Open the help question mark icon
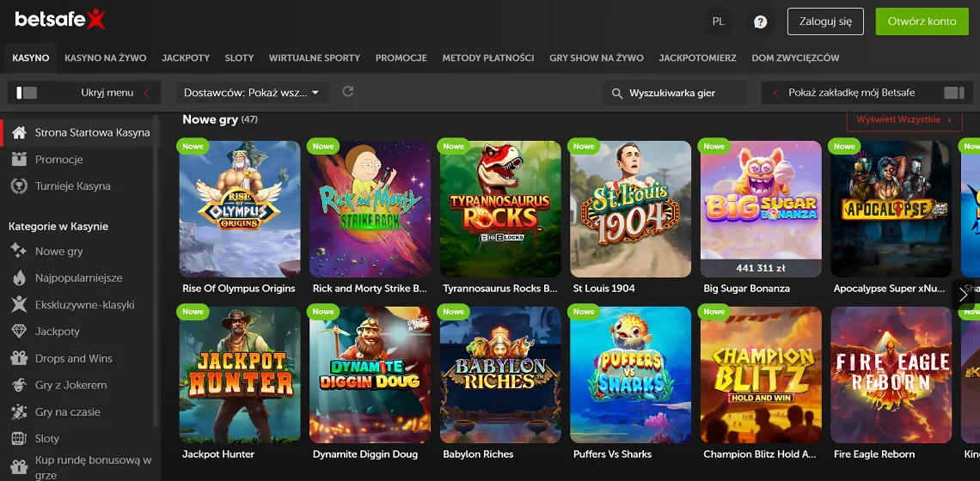 [760, 21]
